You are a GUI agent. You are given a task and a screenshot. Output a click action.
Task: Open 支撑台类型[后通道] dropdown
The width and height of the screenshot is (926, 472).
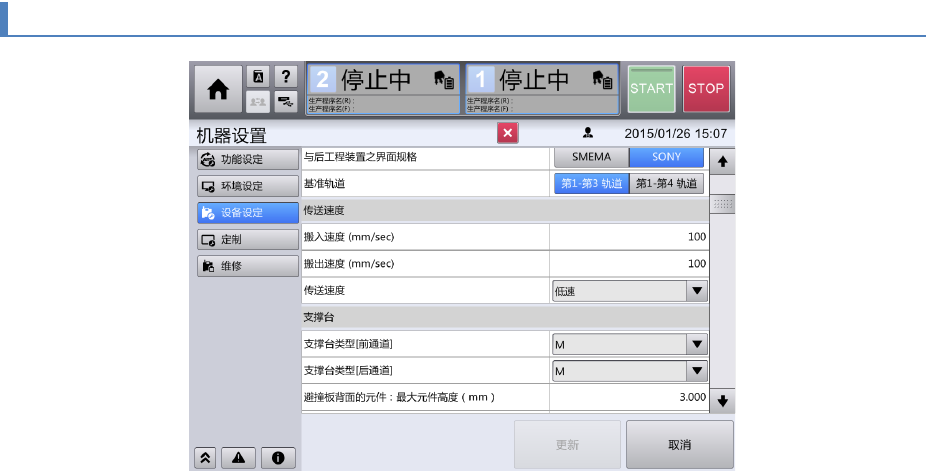pyautogui.click(x=630, y=371)
